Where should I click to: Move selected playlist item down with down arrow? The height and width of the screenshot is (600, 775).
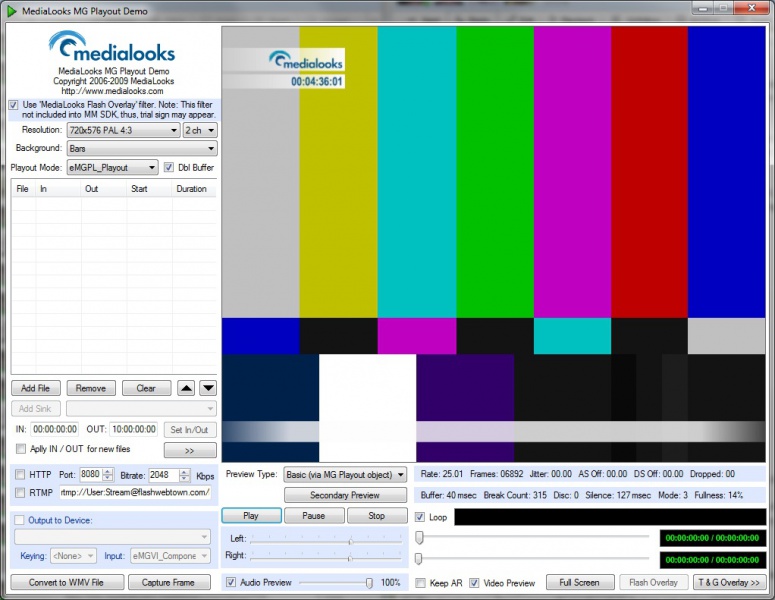point(208,388)
